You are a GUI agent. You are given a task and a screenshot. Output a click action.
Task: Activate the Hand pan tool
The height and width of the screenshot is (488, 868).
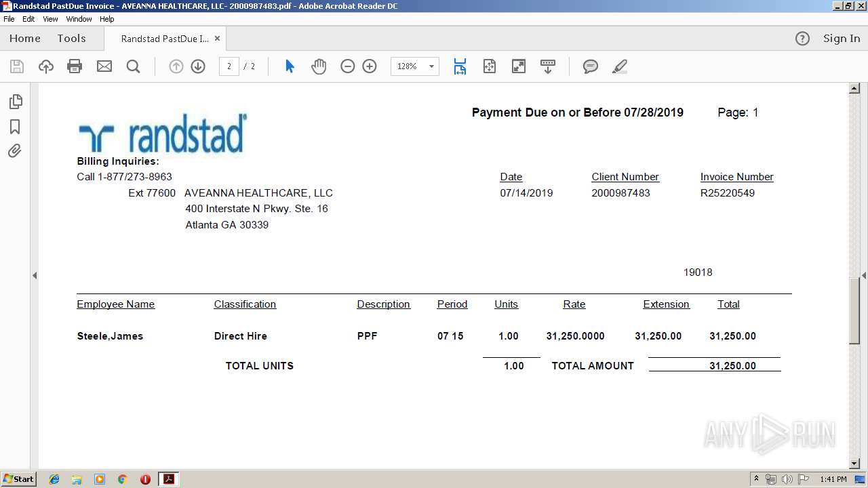(x=319, y=66)
